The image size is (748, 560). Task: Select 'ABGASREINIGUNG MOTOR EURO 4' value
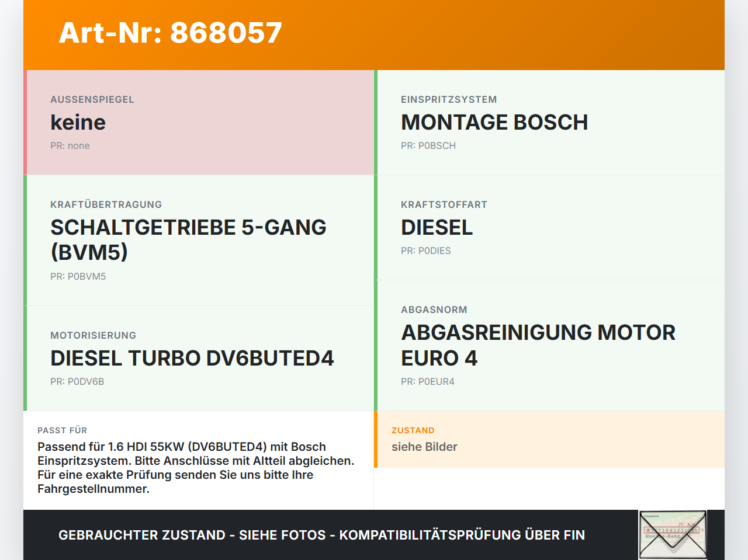[538, 345]
